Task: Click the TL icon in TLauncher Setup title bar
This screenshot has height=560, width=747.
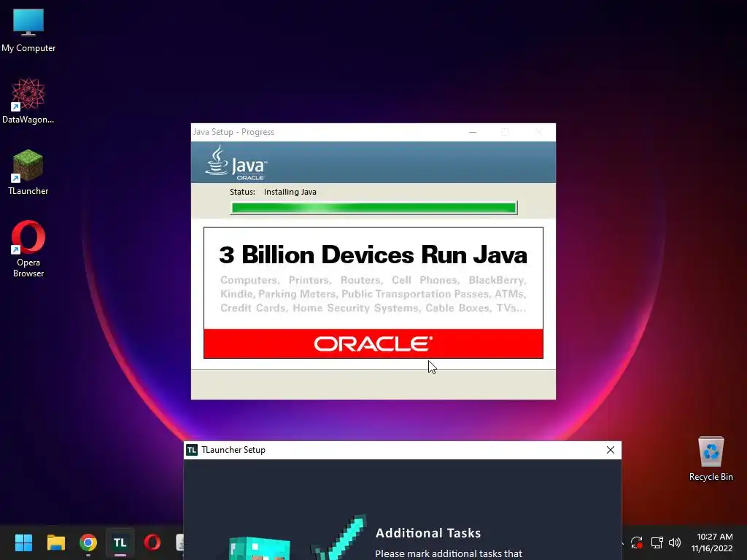Action: coord(192,450)
